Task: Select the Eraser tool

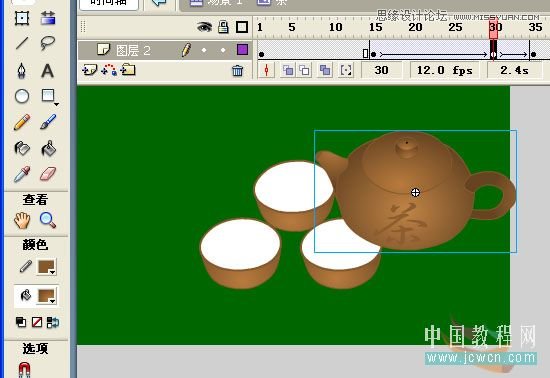Action: click(x=48, y=174)
